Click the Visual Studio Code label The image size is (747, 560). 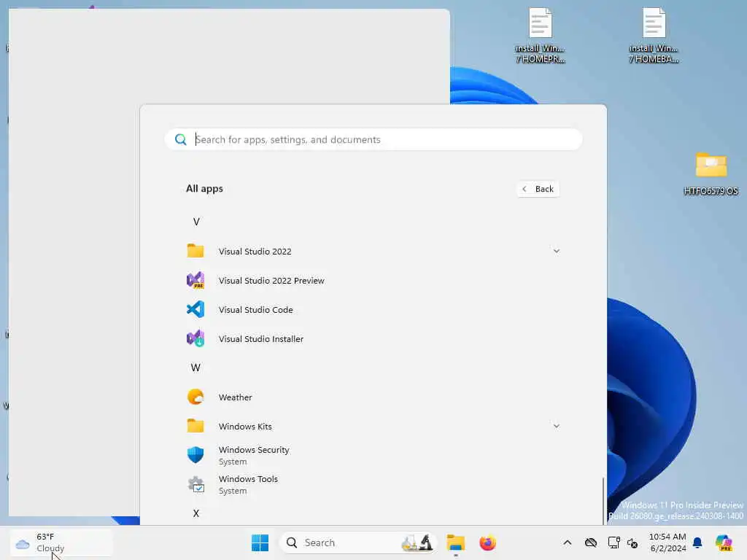click(x=256, y=309)
